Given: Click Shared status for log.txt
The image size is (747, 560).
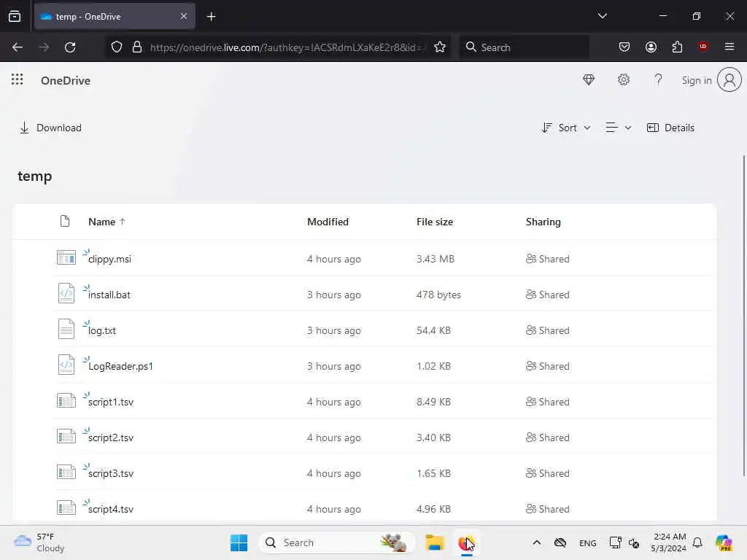Looking at the screenshot, I should click(x=547, y=330).
